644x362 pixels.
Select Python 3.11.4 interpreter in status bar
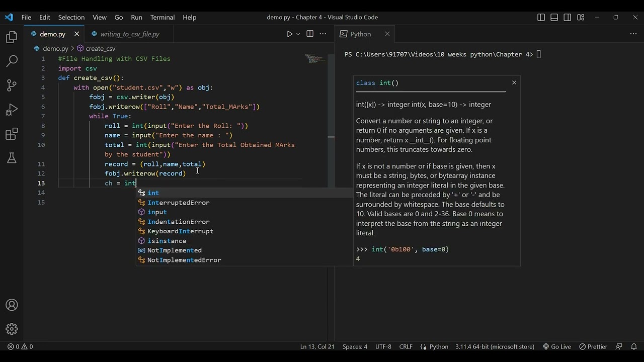[495, 346]
